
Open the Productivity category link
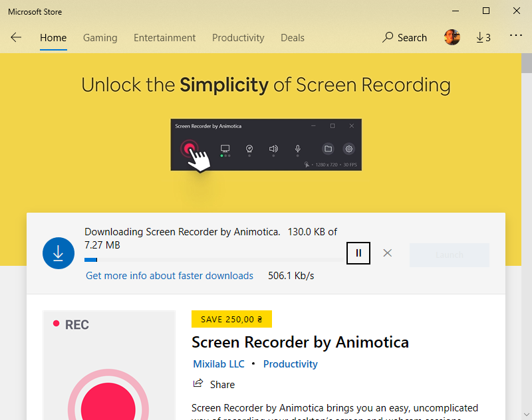click(x=291, y=364)
